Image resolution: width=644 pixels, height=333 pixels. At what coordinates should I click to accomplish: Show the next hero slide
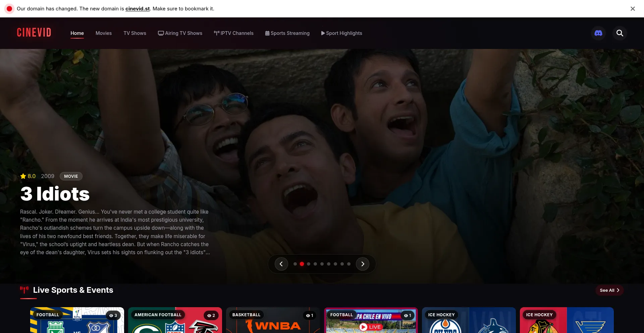tap(363, 264)
